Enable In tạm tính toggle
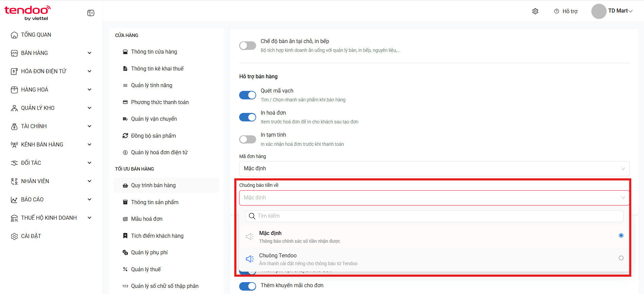 tap(248, 139)
